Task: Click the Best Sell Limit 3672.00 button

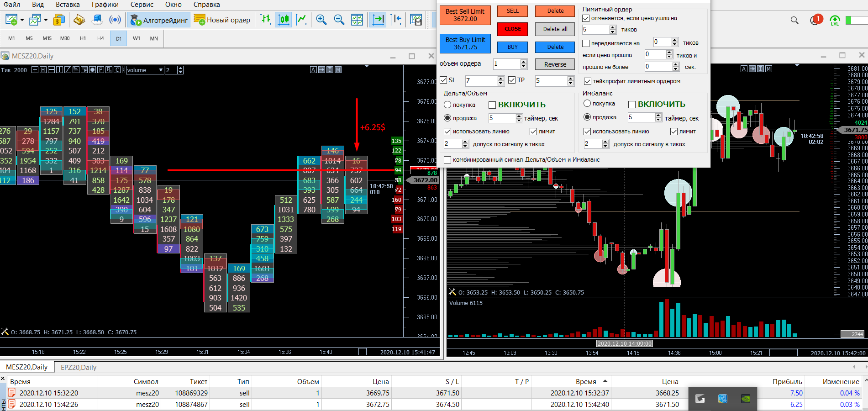Action: (x=465, y=15)
